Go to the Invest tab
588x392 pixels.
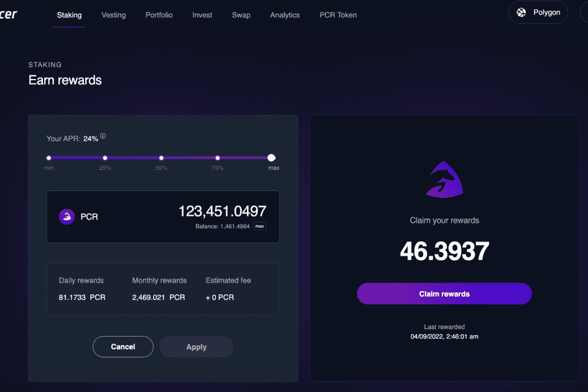202,15
